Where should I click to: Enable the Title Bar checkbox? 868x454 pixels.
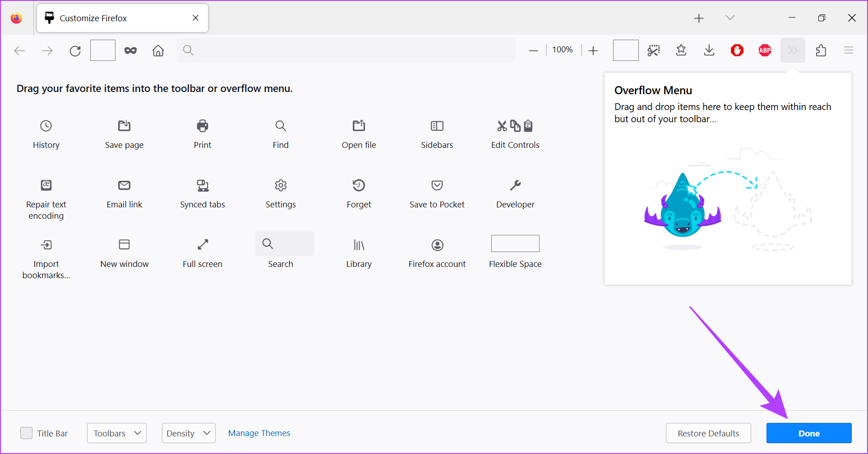(x=27, y=433)
